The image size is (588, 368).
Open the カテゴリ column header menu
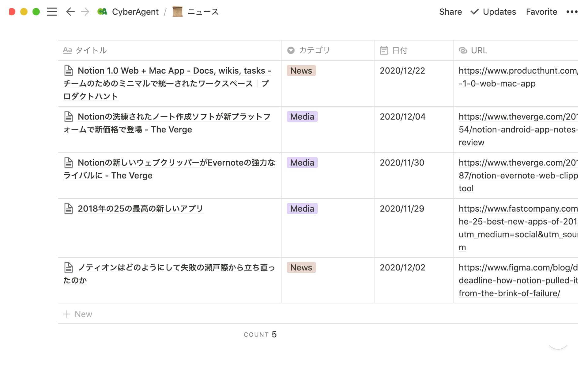pos(314,50)
